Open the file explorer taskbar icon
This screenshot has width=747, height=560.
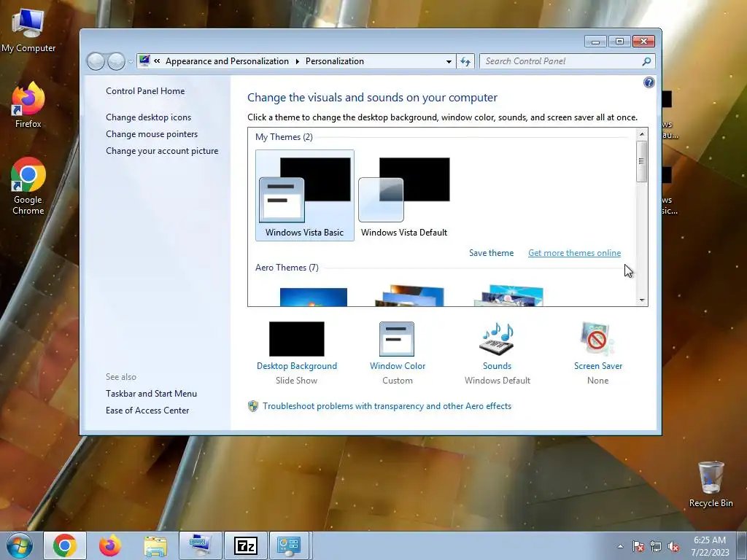tap(156, 546)
